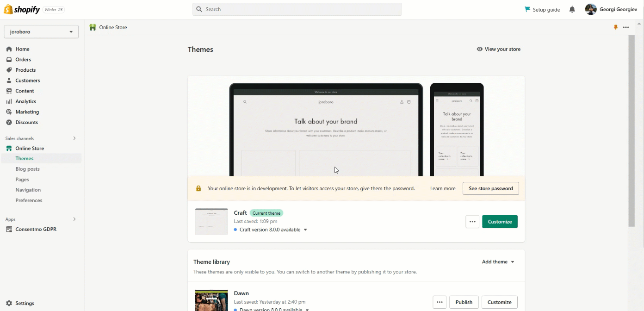The width and height of the screenshot is (644, 311).
Task: Open the joroboro store switcher dropdown
Action: [41, 32]
